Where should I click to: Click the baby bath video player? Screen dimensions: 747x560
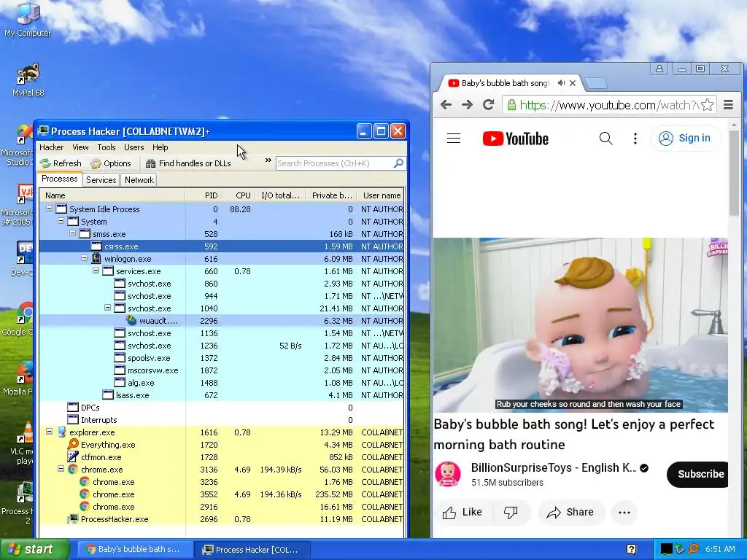pyautogui.click(x=580, y=324)
